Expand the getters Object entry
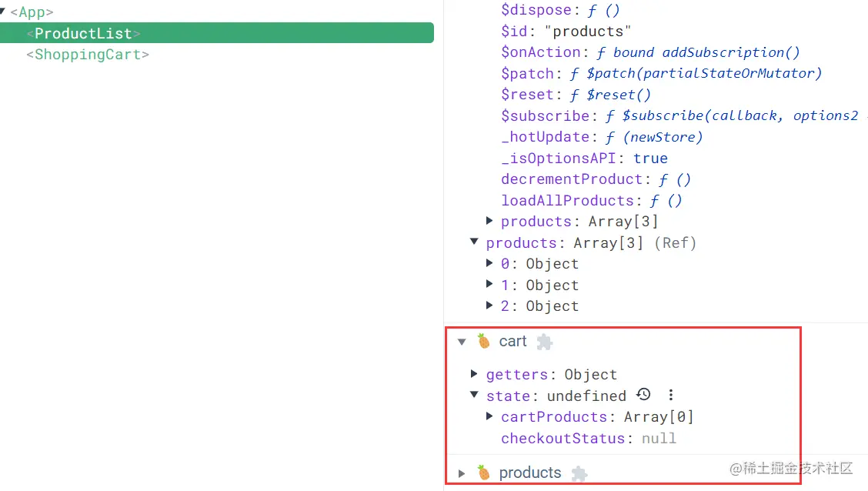 coord(475,374)
